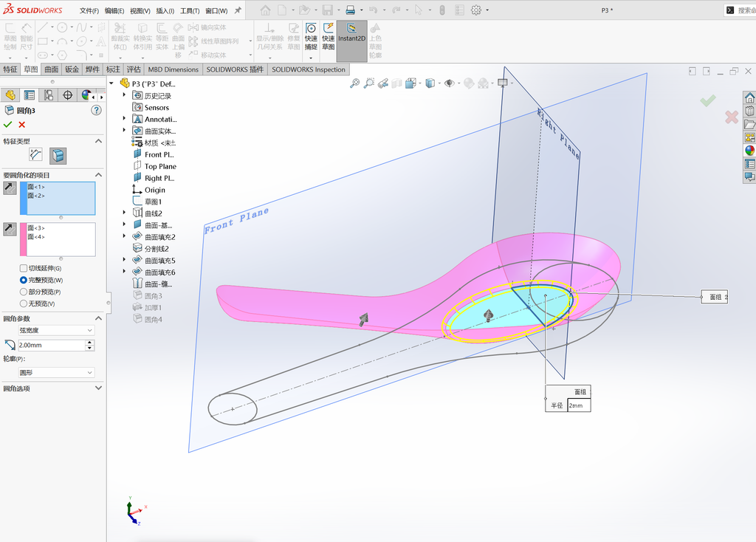Click the view settings monitor icon

click(x=502, y=83)
